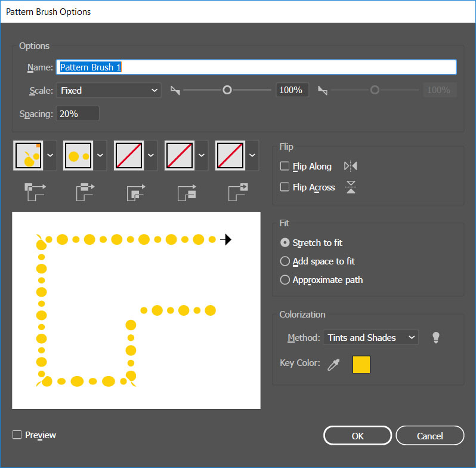Click the outer corner tile diagram icon
This screenshot has height=468, width=476.
[x=35, y=191]
